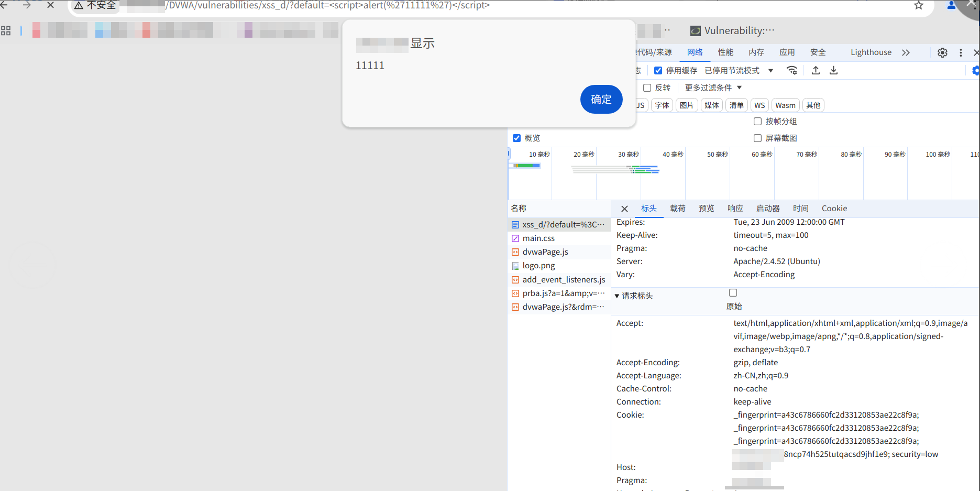Toggle the 反转 checkbox
Screen dimensions: 980x491
[647, 88]
